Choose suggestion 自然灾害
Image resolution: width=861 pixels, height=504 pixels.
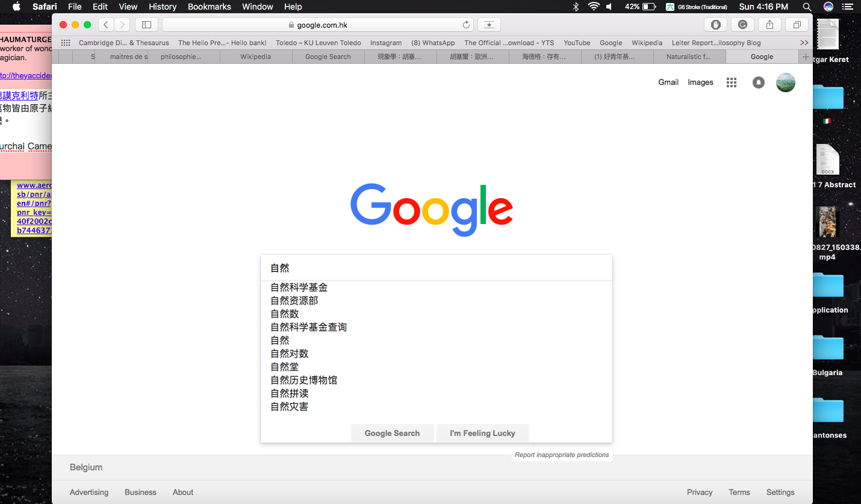290,407
